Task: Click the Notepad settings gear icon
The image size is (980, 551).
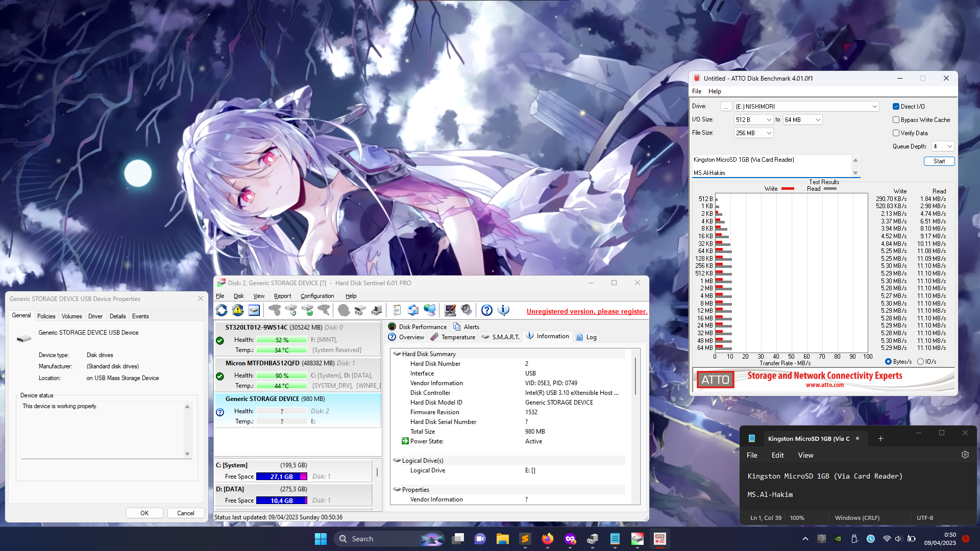Action: (965, 455)
